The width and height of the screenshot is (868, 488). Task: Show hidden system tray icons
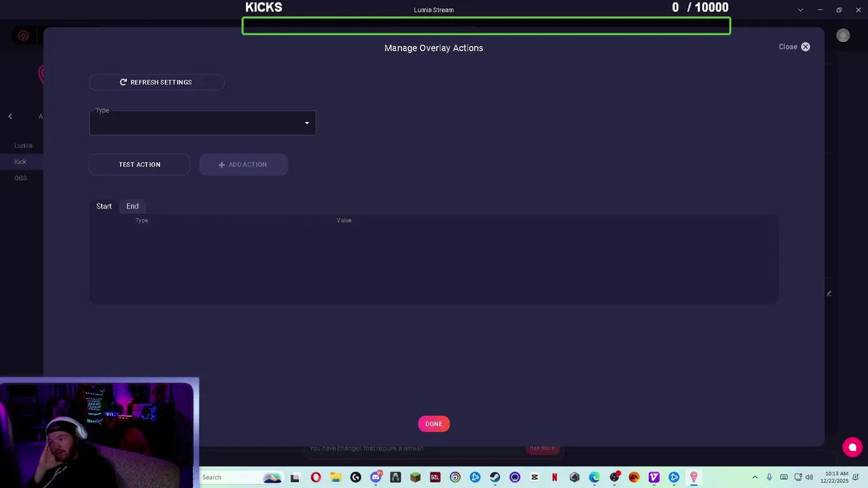pyautogui.click(x=755, y=477)
